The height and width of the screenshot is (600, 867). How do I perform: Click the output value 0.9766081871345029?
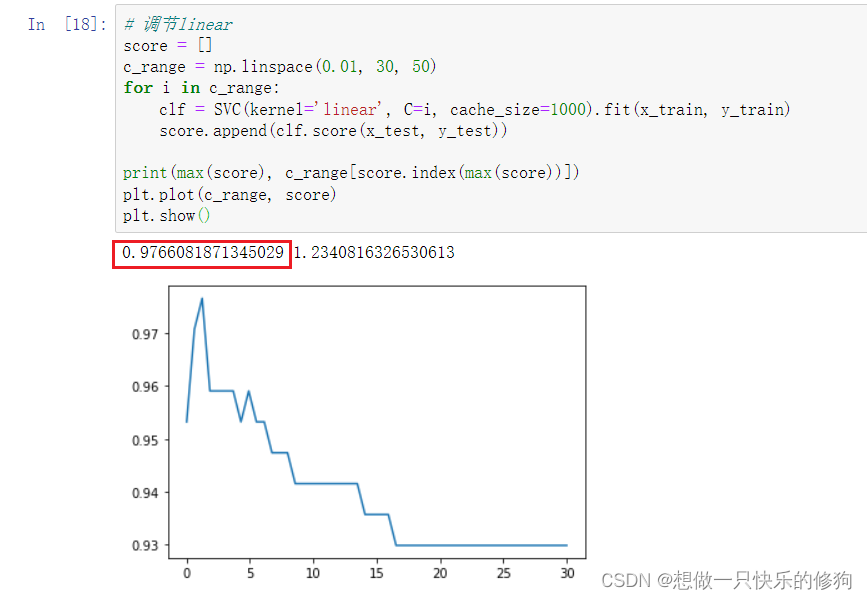[x=203, y=253]
